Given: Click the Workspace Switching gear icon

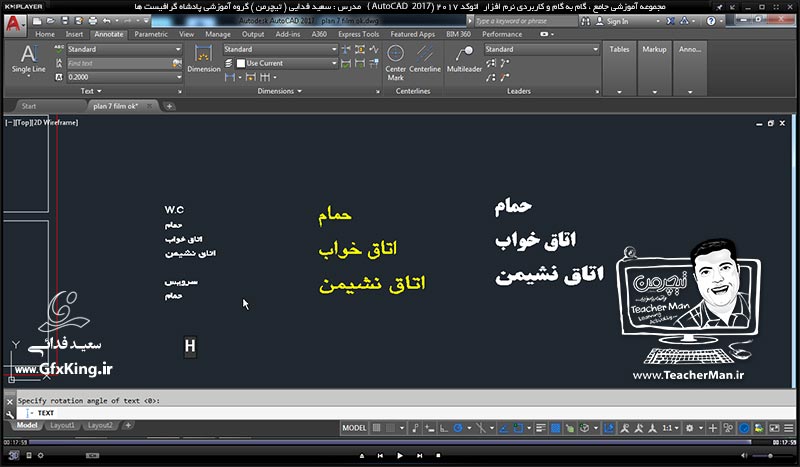Looking at the screenshot, I should 689,428.
